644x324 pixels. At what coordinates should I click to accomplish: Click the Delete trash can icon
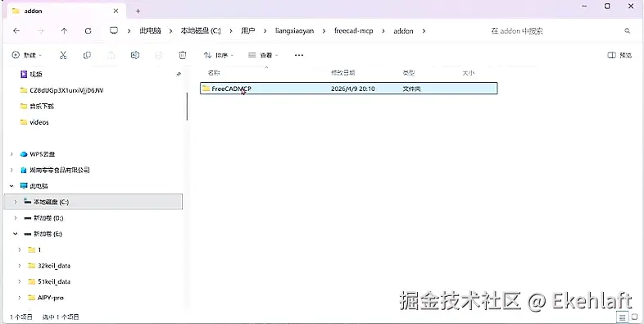[183, 55]
